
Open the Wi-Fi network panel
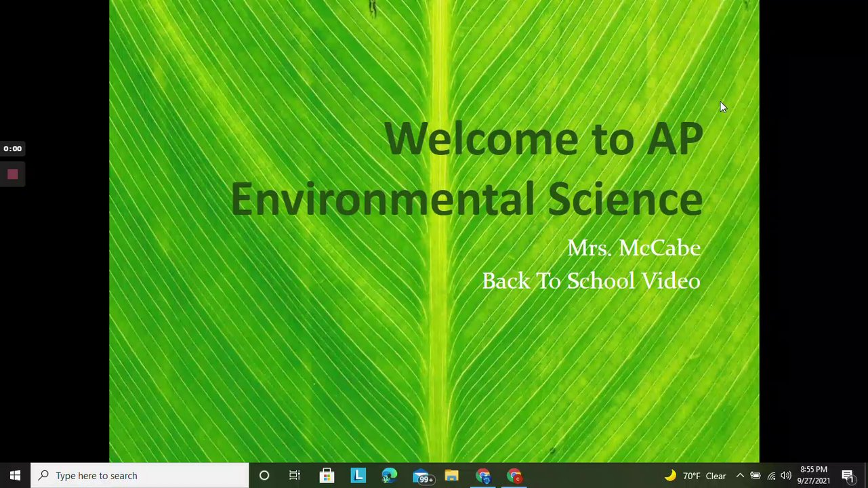[771, 476]
